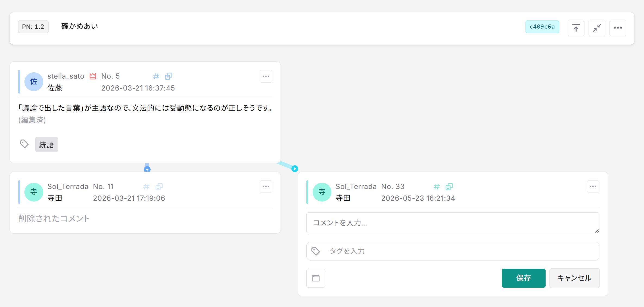Click the hash link icon on comment No. 11
This screenshot has height=307, width=644.
pos(146,187)
